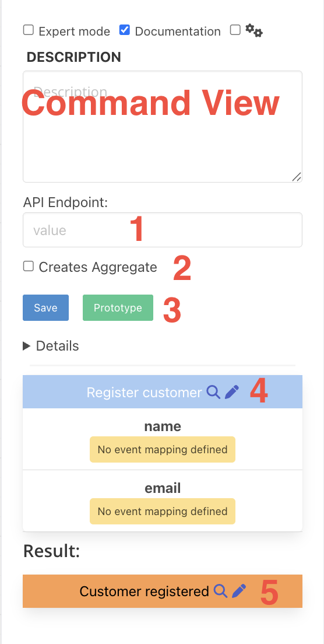Tick the checkbox next to the gears icon
The height and width of the screenshot is (644, 324).
tap(235, 30)
